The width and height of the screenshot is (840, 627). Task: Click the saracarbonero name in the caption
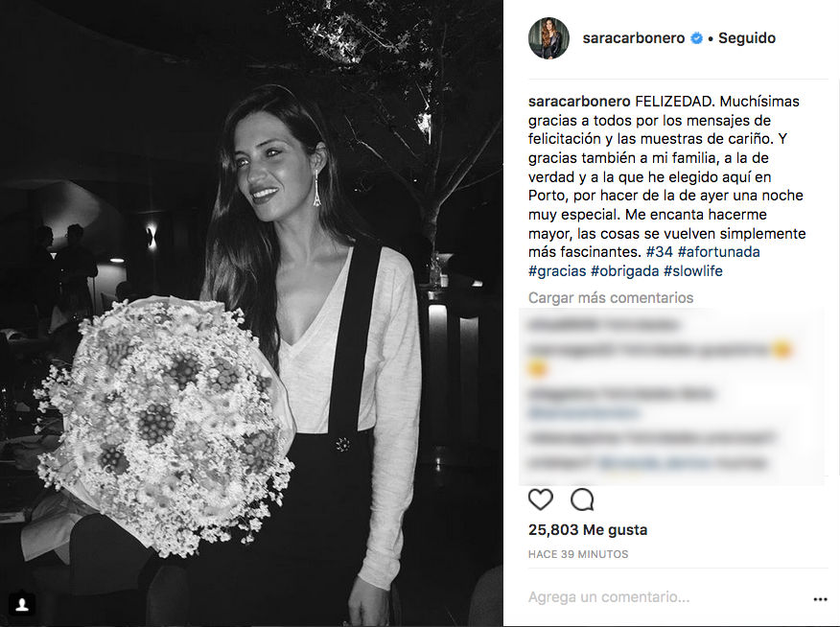[579, 102]
